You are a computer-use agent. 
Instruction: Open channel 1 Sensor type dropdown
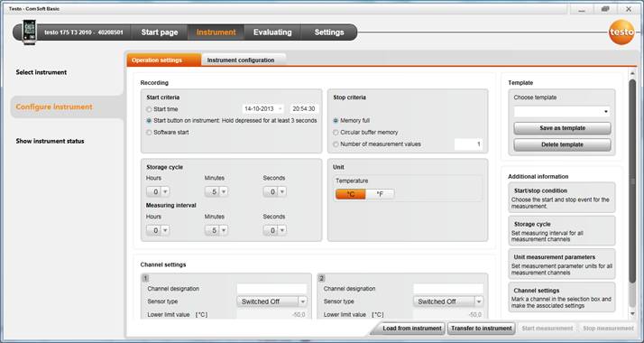pyautogui.click(x=271, y=301)
